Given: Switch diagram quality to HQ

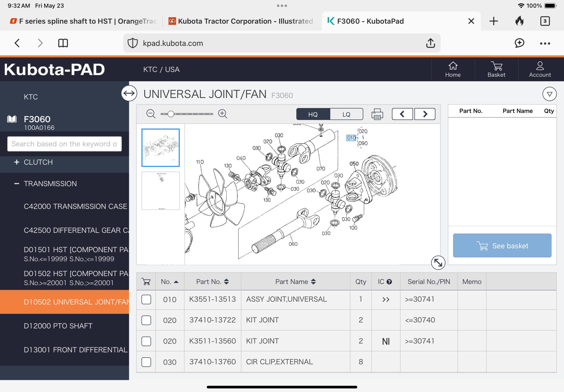Looking at the screenshot, I should [313, 114].
